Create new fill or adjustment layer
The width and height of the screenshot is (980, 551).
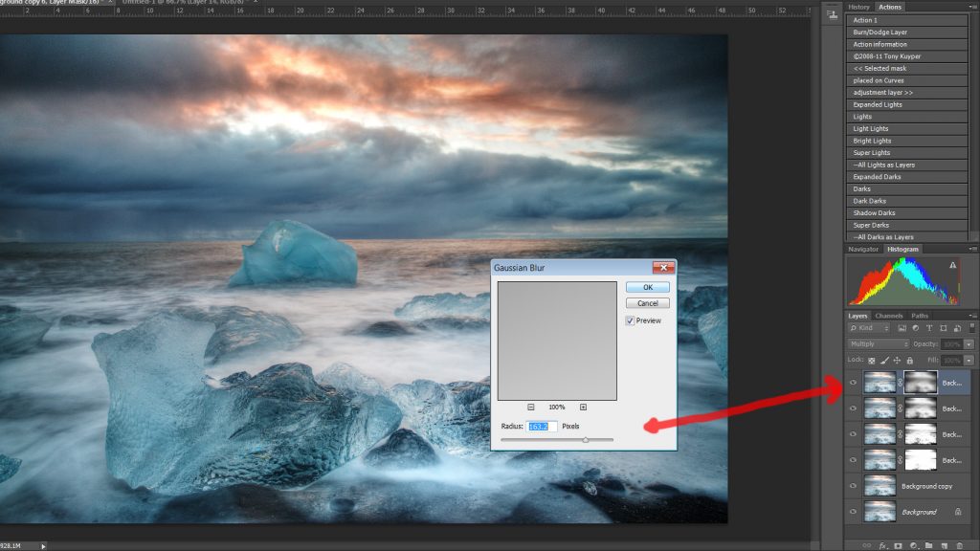pyautogui.click(x=913, y=545)
